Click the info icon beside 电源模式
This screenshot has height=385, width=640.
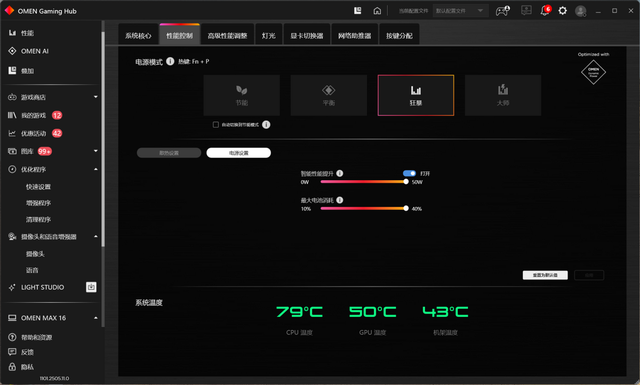pyautogui.click(x=170, y=61)
